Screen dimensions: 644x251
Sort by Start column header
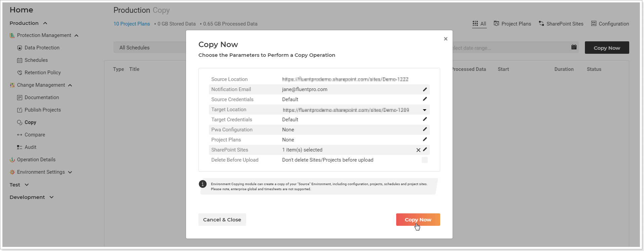pos(503,69)
